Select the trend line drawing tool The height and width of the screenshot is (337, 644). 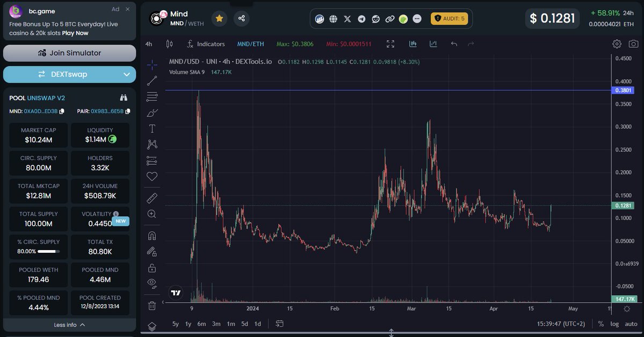coord(152,80)
